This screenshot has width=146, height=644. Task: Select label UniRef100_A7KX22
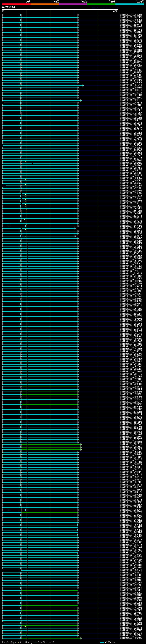click(131, 555)
